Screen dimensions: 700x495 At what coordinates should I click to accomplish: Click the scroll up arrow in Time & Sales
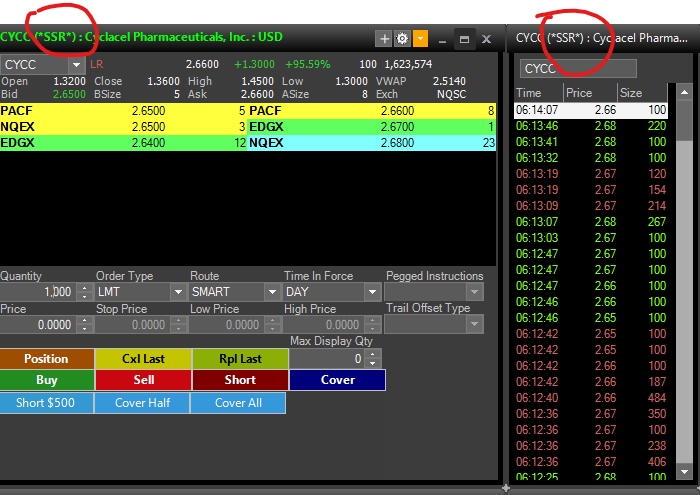(684, 92)
